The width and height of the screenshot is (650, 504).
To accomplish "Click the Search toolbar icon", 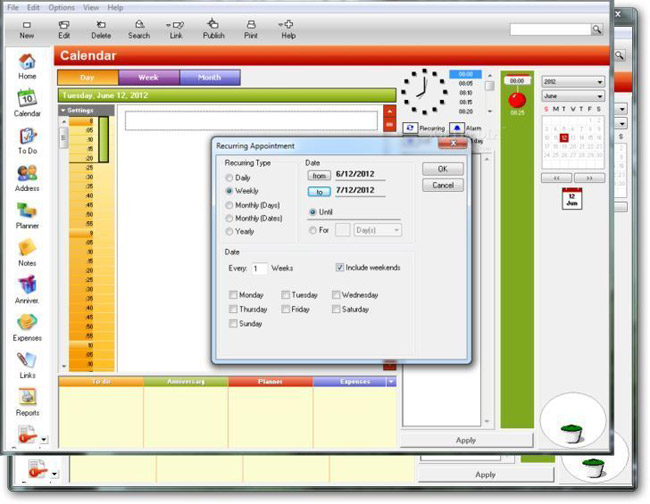I will pyautogui.click(x=139, y=28).
